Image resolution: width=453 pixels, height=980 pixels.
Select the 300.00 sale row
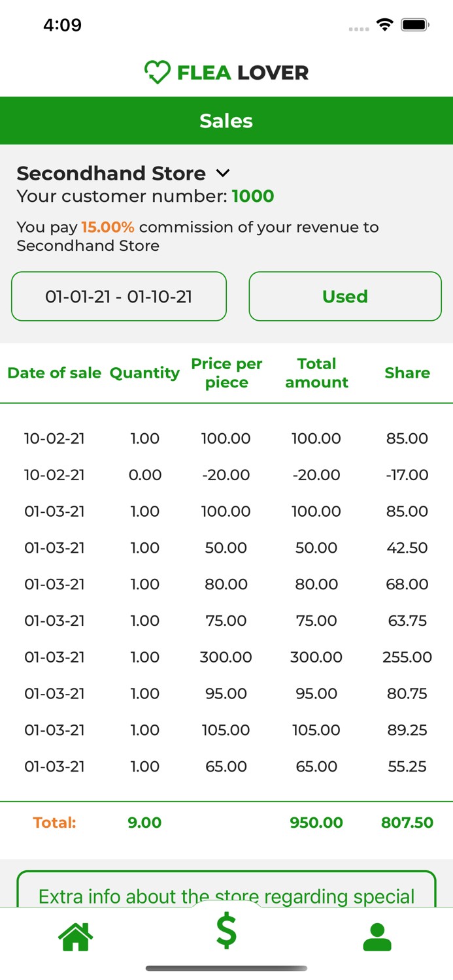pyautogui.click(x=226, y=657)
